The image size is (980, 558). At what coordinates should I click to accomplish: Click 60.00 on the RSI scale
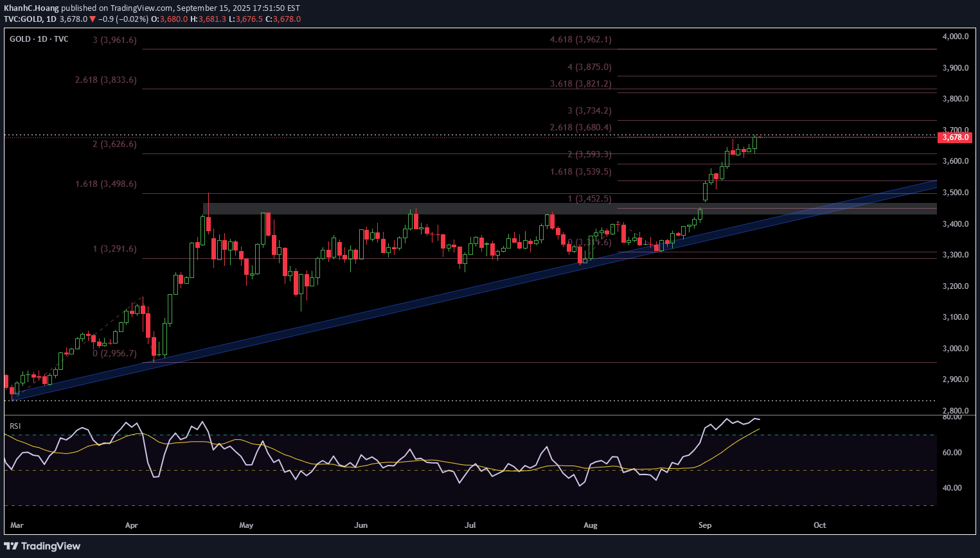click(952, 453)
